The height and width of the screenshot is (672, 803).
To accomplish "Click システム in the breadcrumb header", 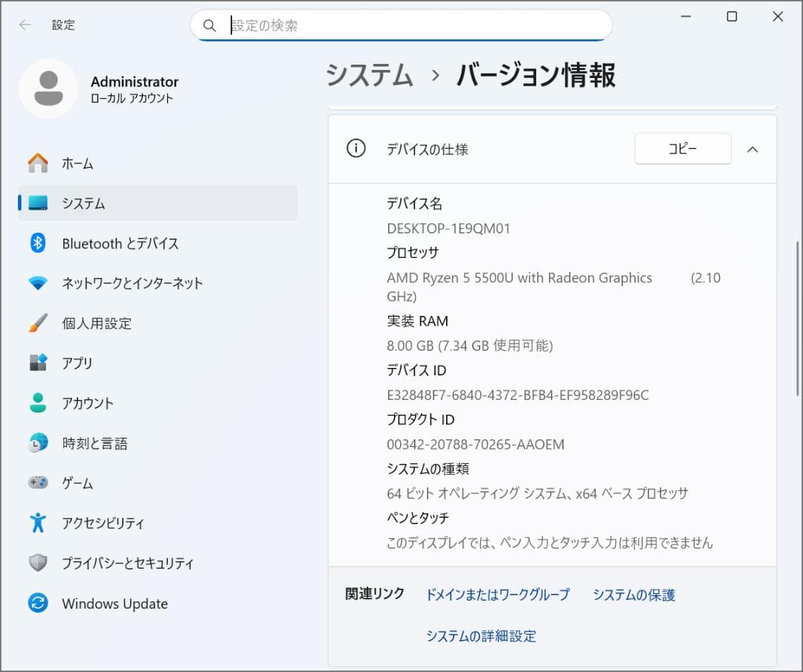I will coord(370,75).
